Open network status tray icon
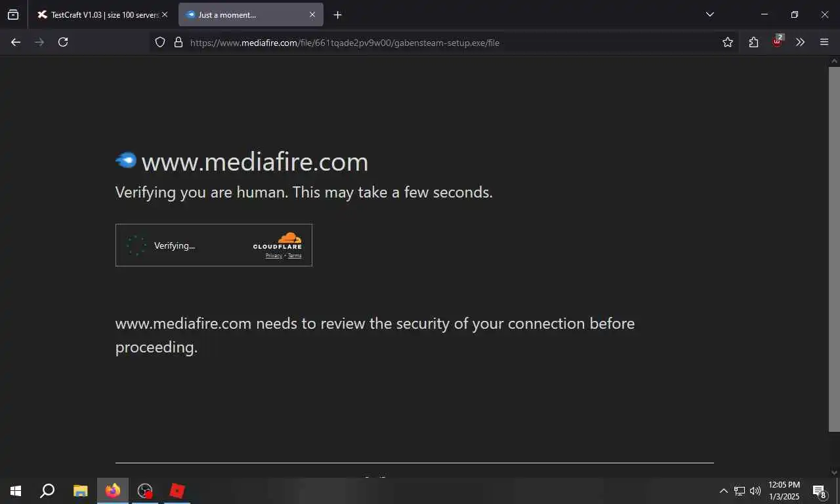This screenshot has height=504, width=840. coord(740,491)
